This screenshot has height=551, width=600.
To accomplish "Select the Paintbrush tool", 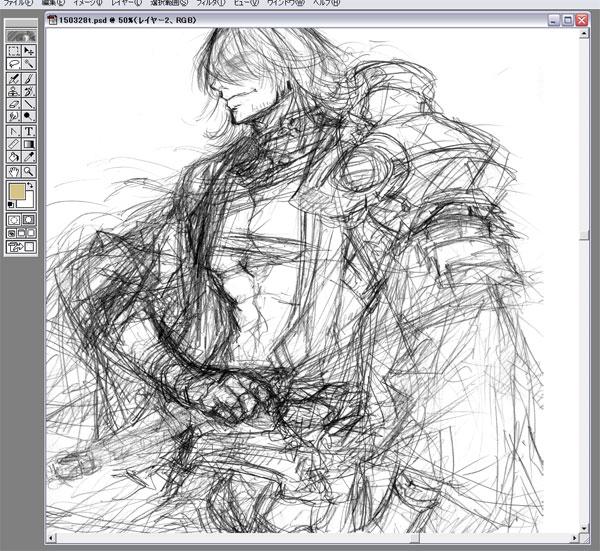I will (29, 79).
